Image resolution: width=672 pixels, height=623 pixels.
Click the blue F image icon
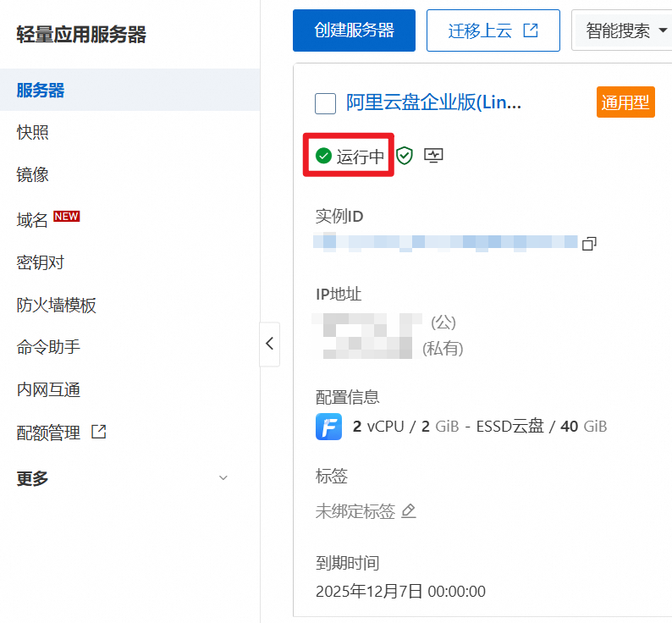[328, 427]
